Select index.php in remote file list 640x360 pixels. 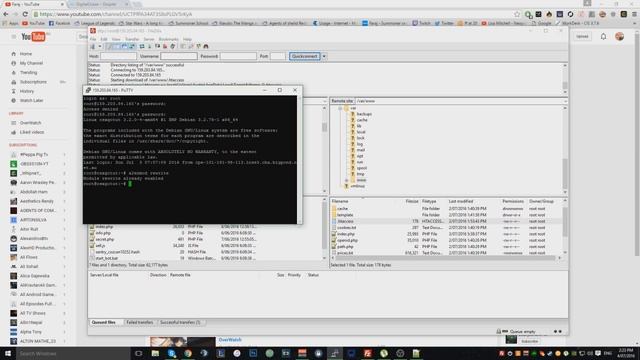click(x=346, y=234)
